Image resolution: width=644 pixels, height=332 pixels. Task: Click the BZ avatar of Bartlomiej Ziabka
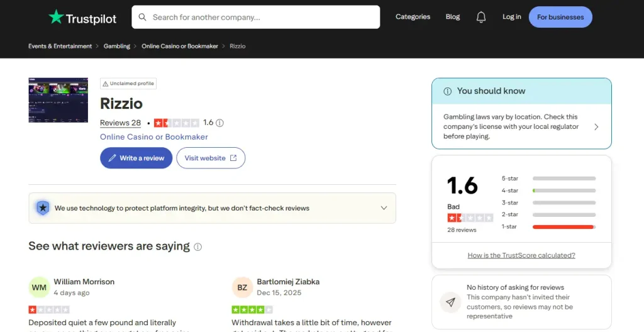[x=242, y=287]
